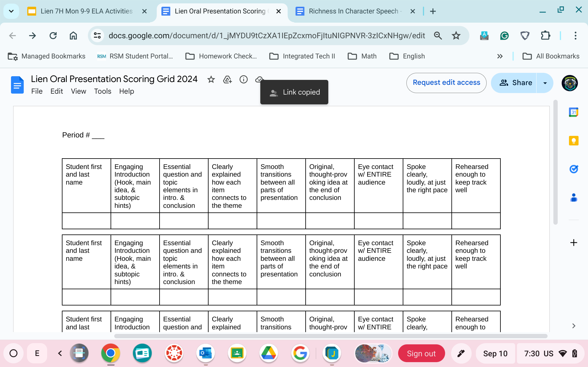Check the cloud save status icon
Screen dimensions: 588x367
(x=259, y=79)
